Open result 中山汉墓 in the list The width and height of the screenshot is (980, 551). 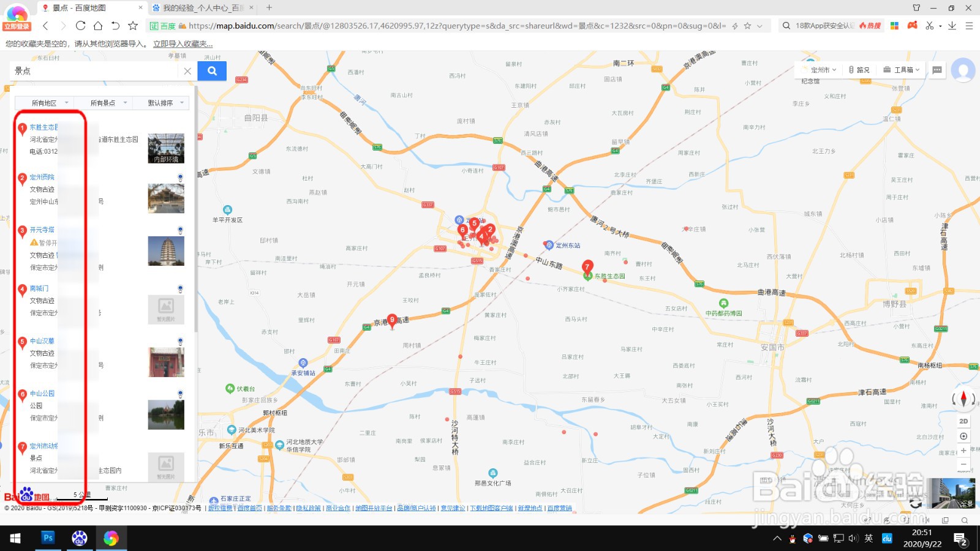(42, 341)
